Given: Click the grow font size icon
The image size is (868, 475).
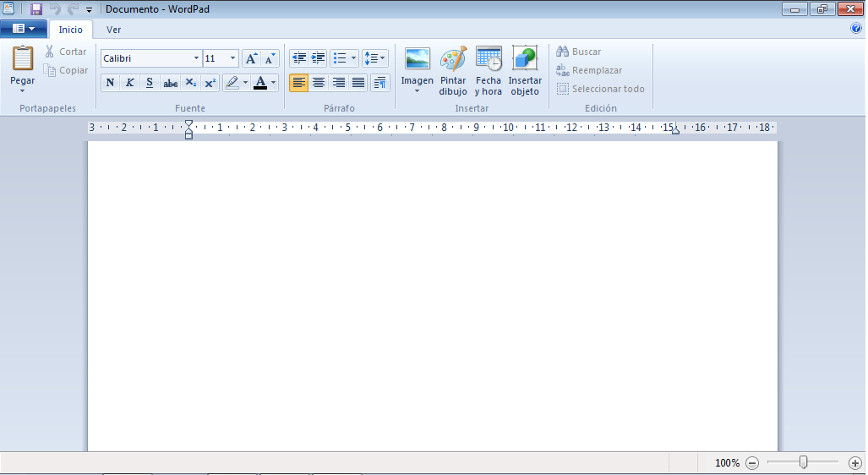Looking at the screenshot, I should (251, 58).
